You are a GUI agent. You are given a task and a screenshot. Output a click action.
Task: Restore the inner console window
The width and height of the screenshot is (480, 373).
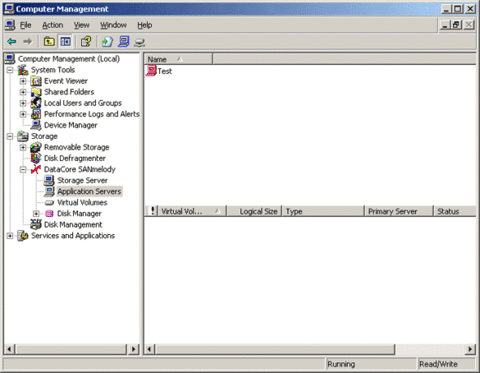pos(456,25)
